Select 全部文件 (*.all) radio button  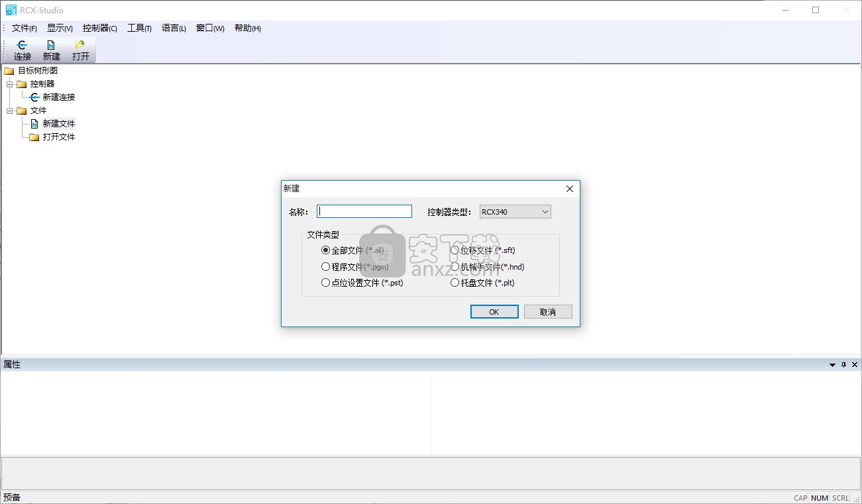pos(325,250)
